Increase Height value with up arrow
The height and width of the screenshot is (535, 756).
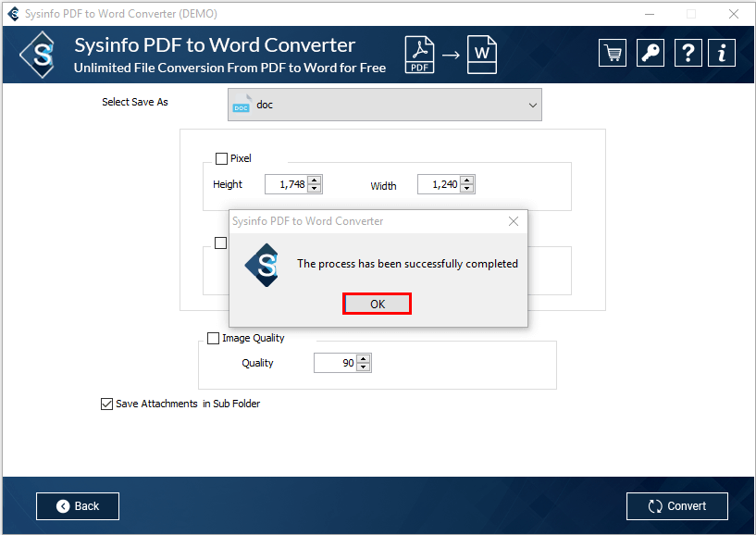pos(315,180)
